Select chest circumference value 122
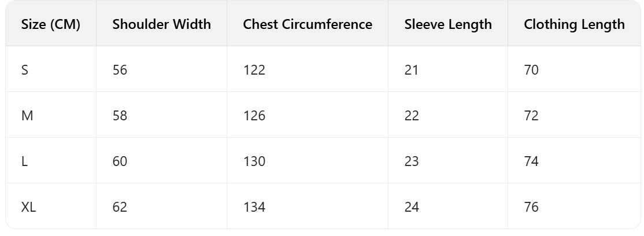644x236 pixels. click(254, 70)
